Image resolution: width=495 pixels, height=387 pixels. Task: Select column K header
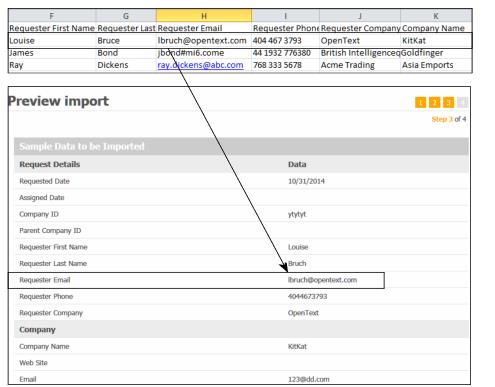[436, 16]
